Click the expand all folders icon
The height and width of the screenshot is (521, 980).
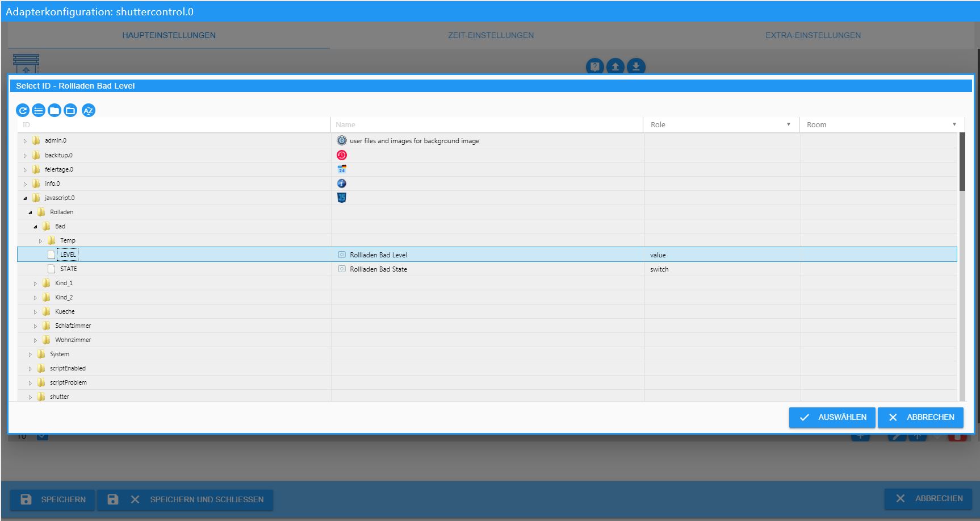point(70,110)
